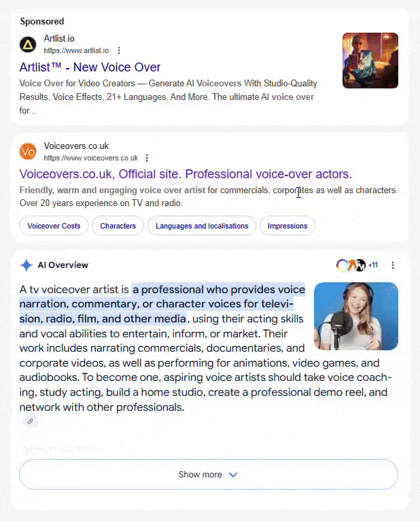Open the 'Voiceovers.co.uk, Official site' title link
The image size is (420, 521).
pyautogui.click(x=186, y=173)
